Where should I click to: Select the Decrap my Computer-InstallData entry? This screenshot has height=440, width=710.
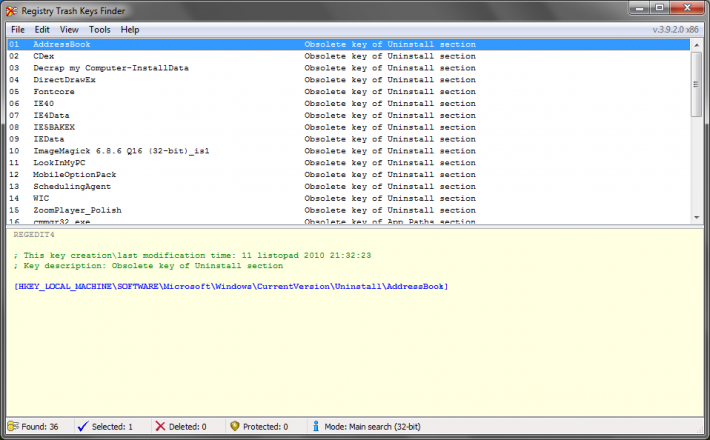tap(349, 68)
